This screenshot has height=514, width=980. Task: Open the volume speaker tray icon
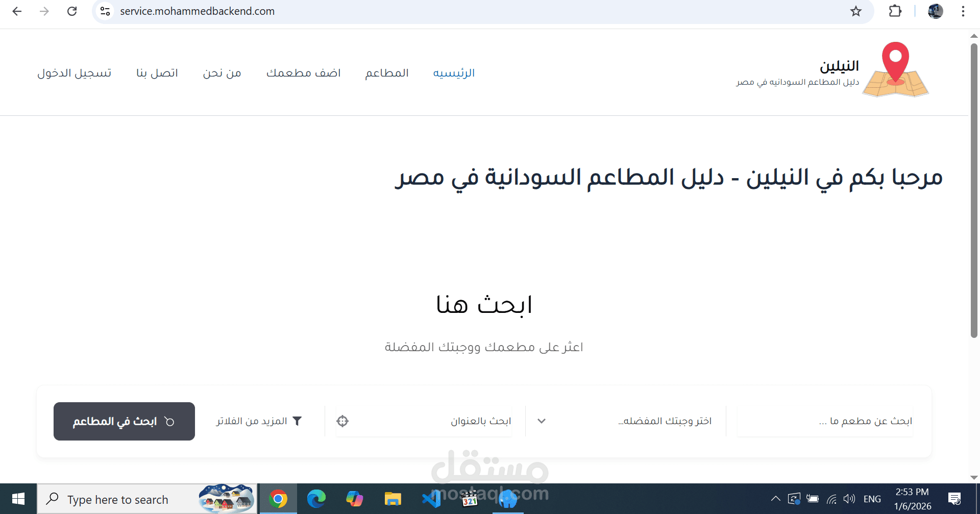[x=849, y=499]
